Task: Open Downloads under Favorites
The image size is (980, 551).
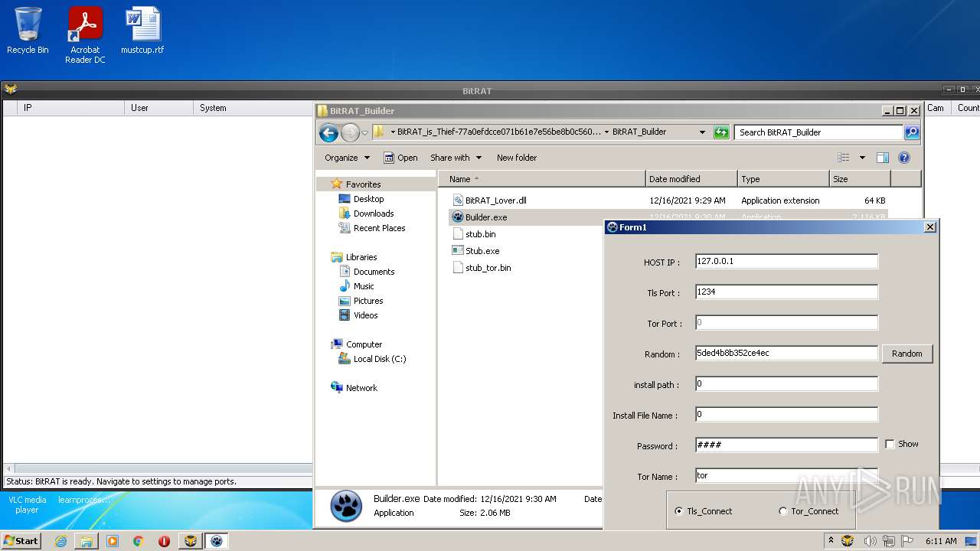Action: (374, 214)
